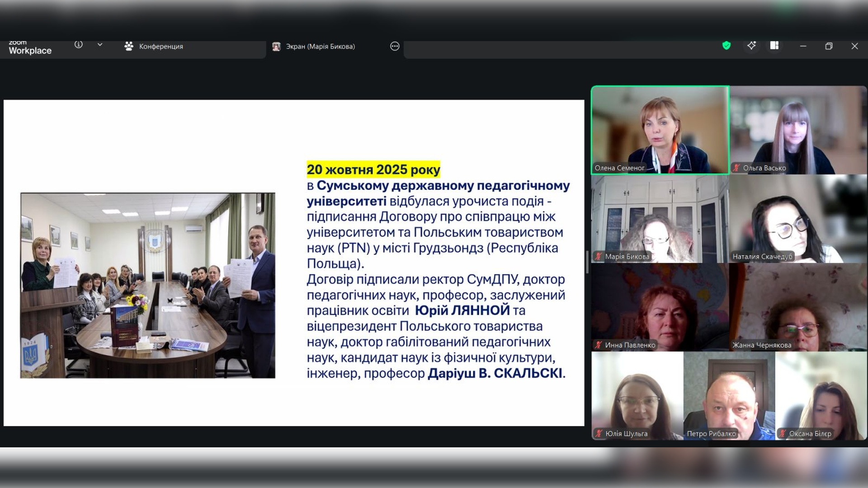Click the green encryption shield icon
This screenshot has width=868, height=488.
[x=726, y=45]
